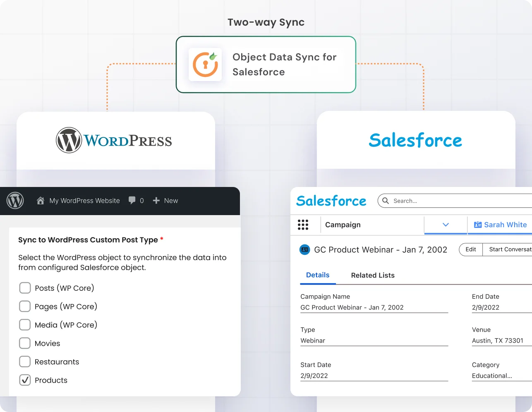Click the contact card icon beside Sarah White
This screenshot has width=532, height=412.
pyautogui.click(x=478, y=225)
